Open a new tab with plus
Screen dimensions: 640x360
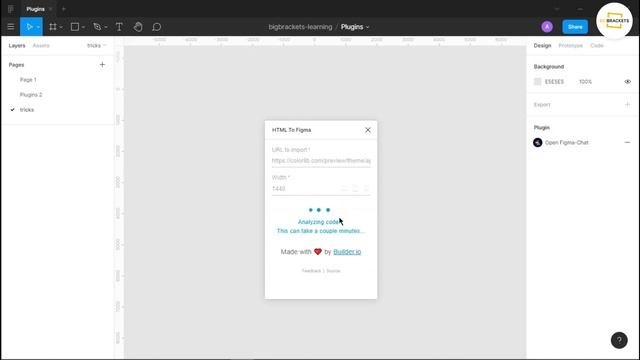pos(63,9)
